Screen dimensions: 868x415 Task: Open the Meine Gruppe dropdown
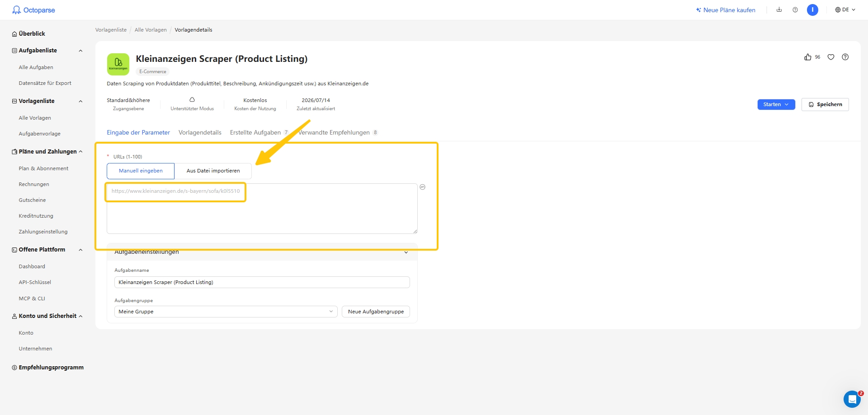pos(226,312)
